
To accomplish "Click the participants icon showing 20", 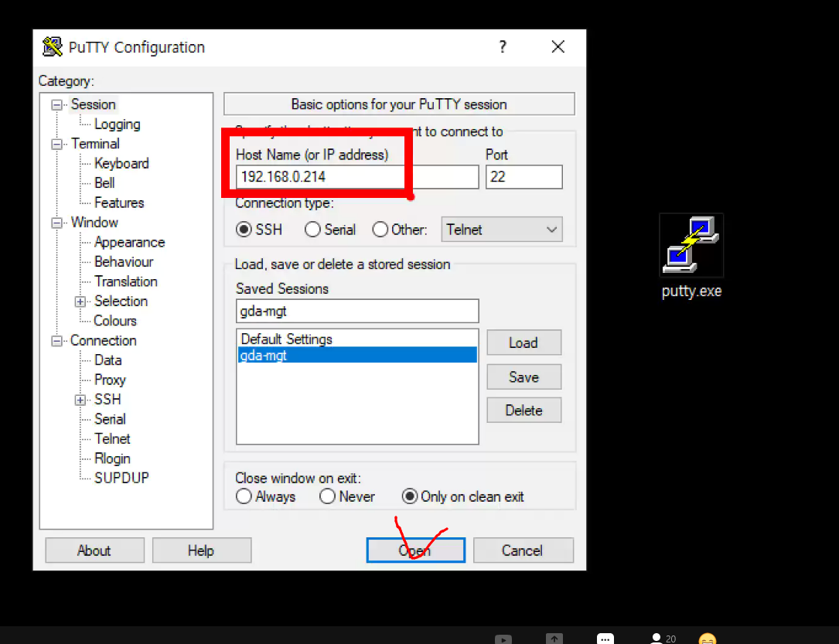I will point(663,639).
